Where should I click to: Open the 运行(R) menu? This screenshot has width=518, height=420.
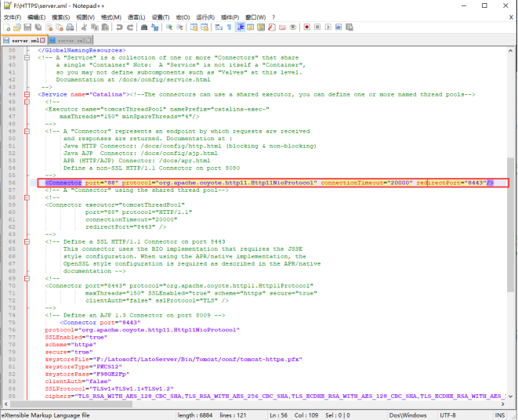click(x=205, y=17)
